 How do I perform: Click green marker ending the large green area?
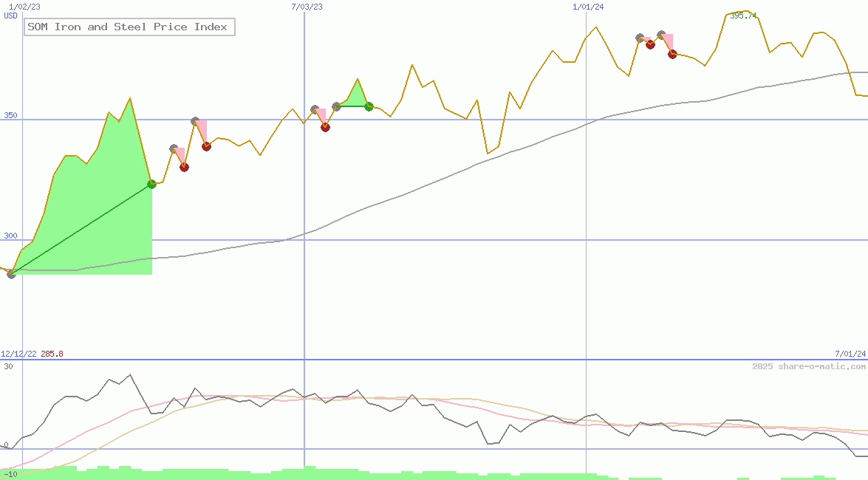[151, 184]
